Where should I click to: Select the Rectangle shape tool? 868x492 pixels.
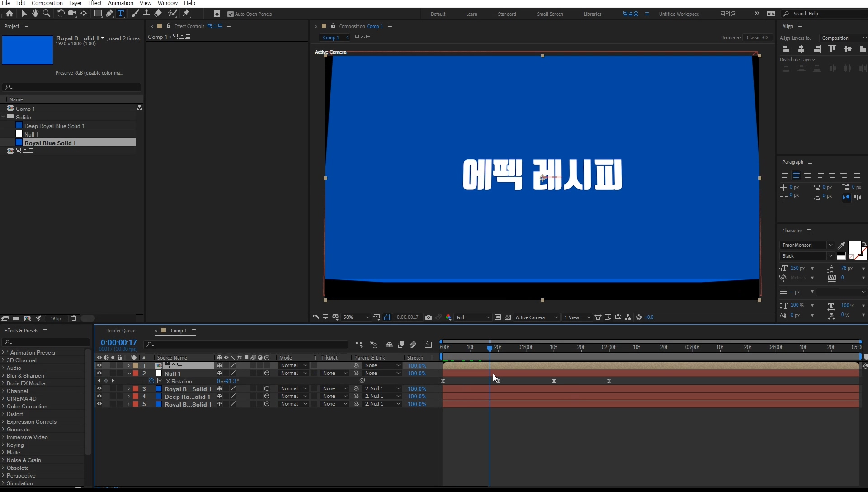(x=98, y=14)
